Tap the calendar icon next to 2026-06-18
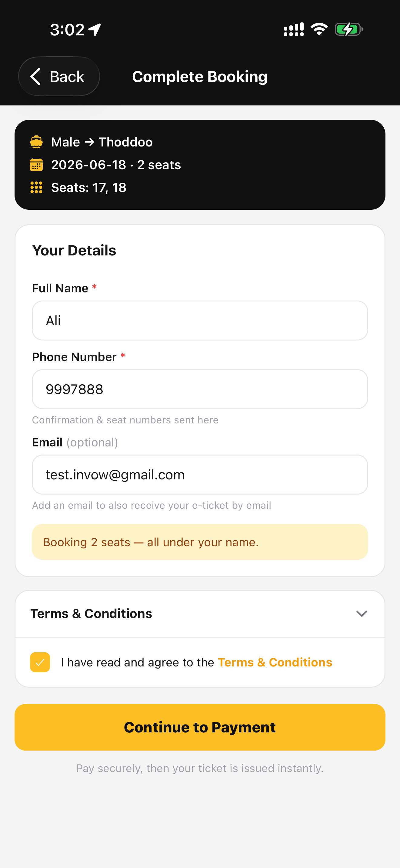The image size is (400, 868). coord(36,165)
